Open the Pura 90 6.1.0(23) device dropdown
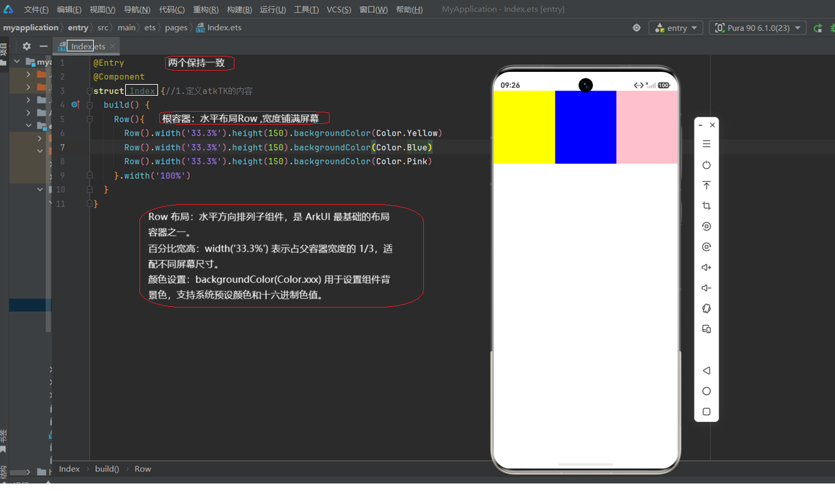835x504 pixels. 758,28
